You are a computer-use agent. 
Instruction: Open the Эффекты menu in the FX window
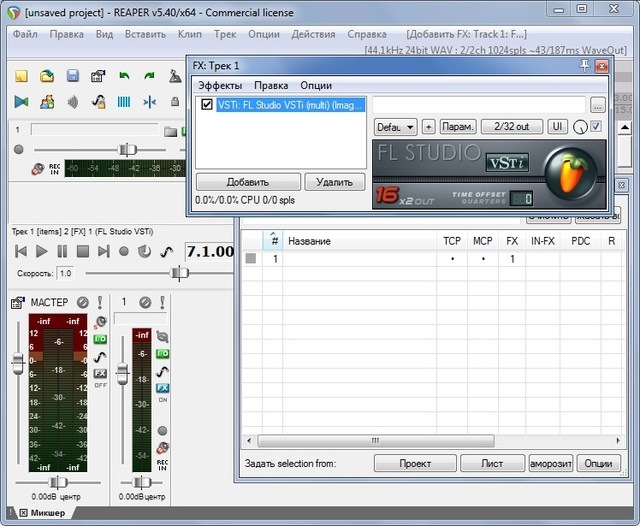219,86
